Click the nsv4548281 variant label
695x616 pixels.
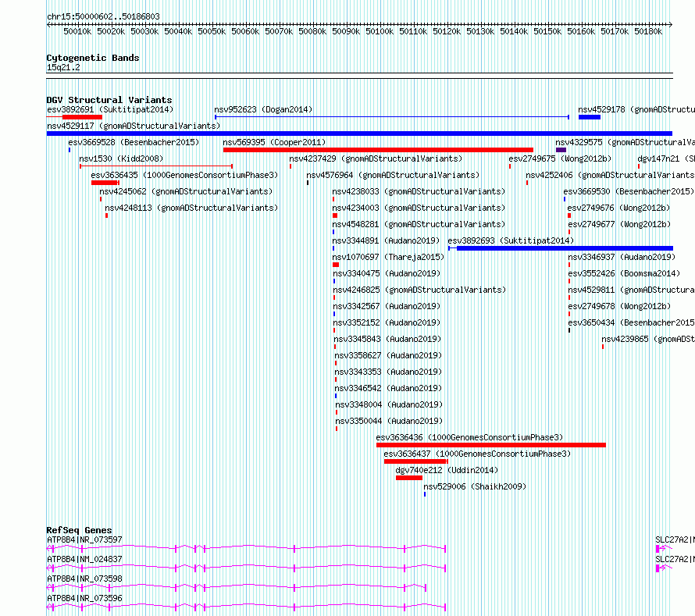point(419,224)
